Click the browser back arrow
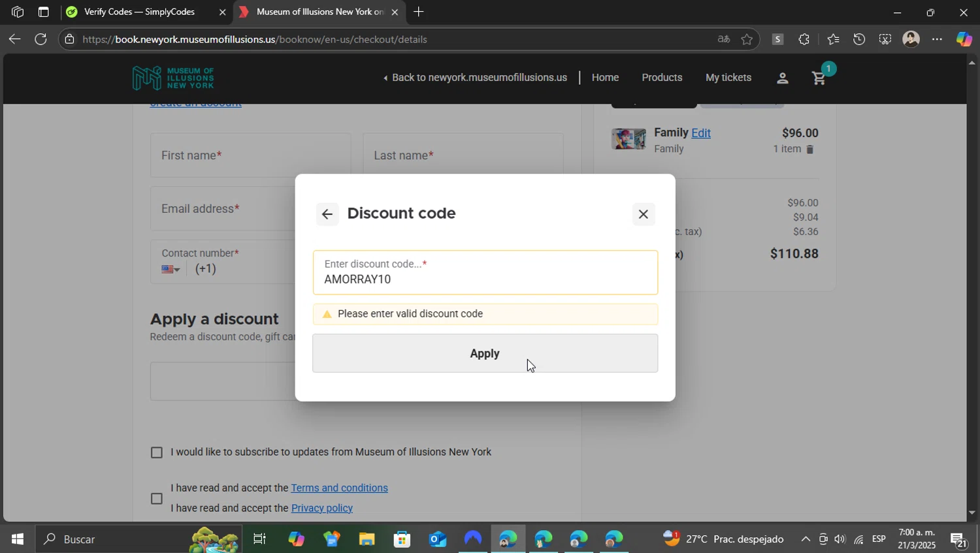This screenshot has height=553, width=980. coord(14,39)
